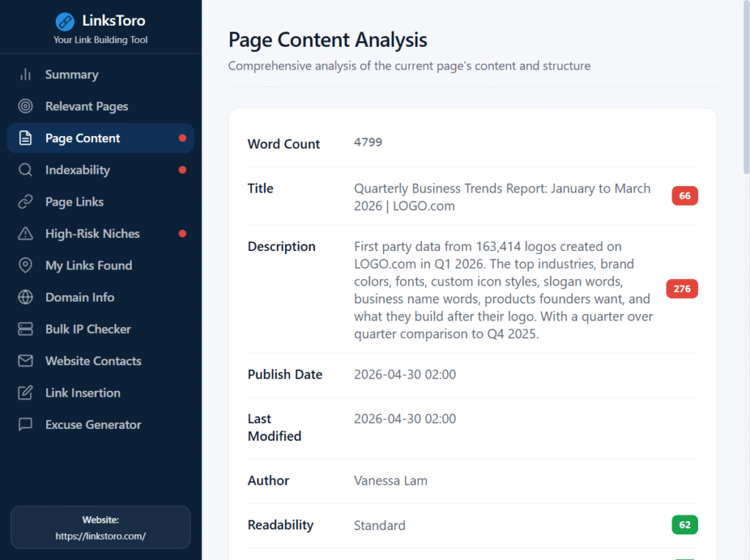
Task: Launch Bulk IP Checker
Action: tap(100, 329)
